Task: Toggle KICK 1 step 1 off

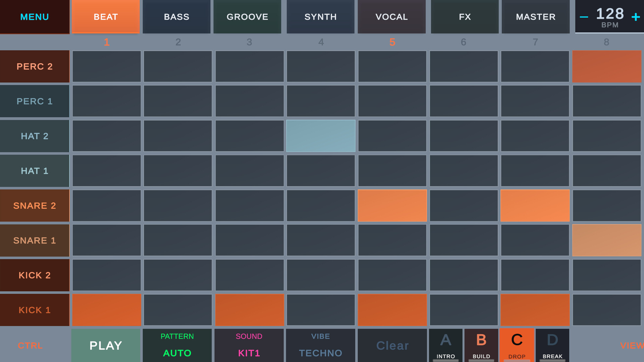Action: click(107, 310)
